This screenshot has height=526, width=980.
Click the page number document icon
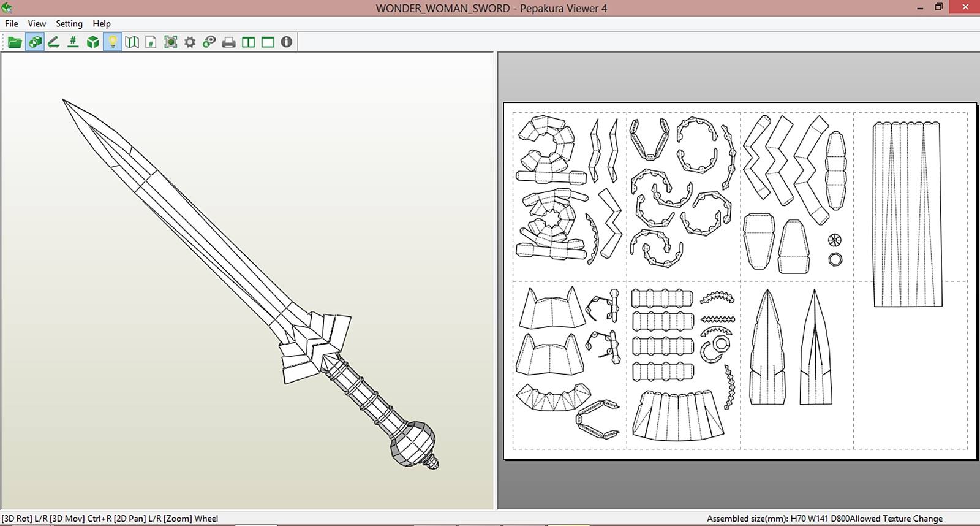pos(151,42)
